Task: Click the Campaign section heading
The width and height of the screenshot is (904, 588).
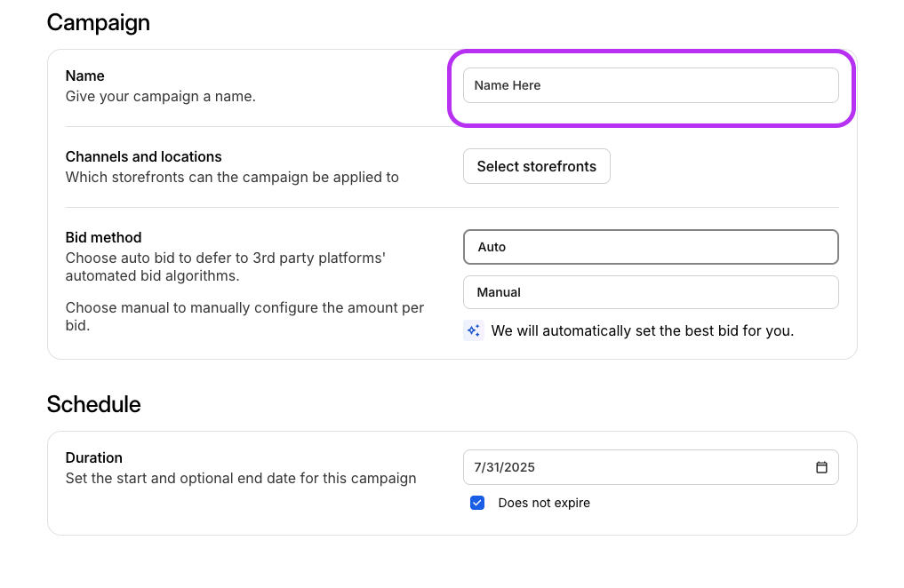Action: (x=98, y=22)
